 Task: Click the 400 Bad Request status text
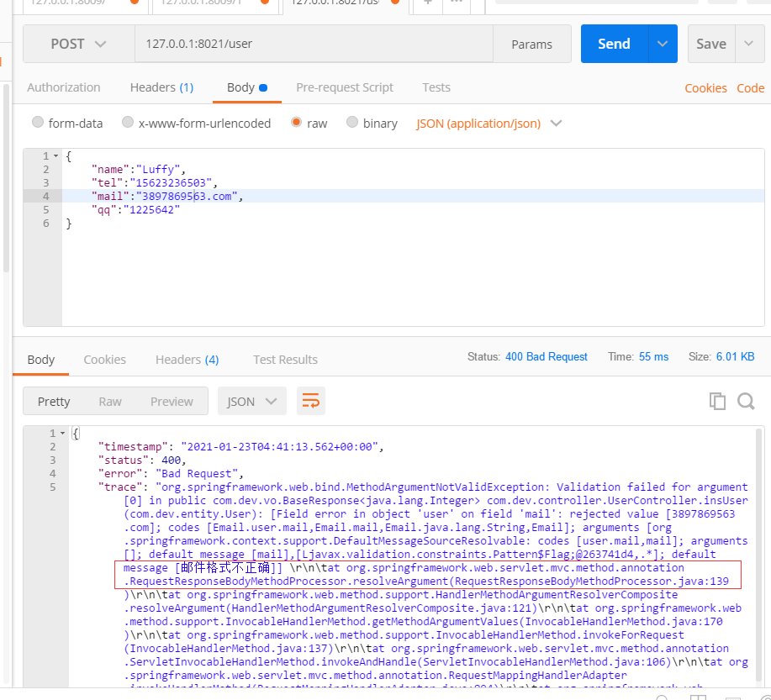(x=547, y=357)
